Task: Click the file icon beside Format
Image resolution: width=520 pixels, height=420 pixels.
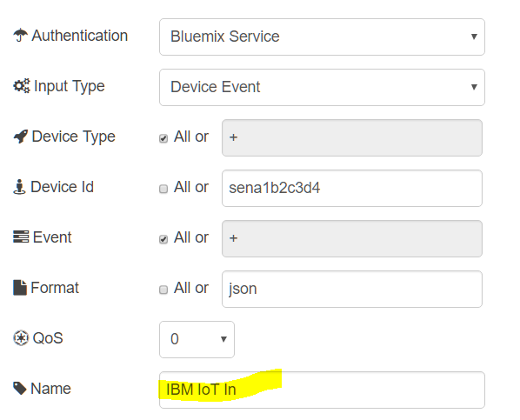Action: coord(20,288)
